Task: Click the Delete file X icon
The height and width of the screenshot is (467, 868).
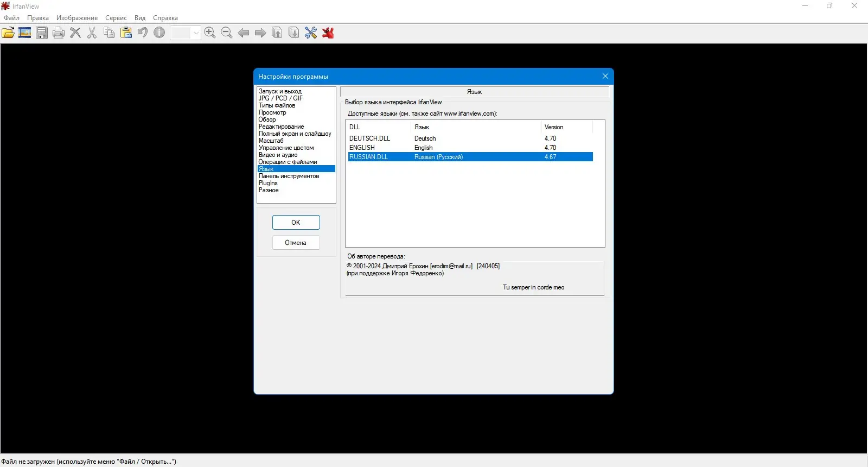Action: (x=75, y=33)
